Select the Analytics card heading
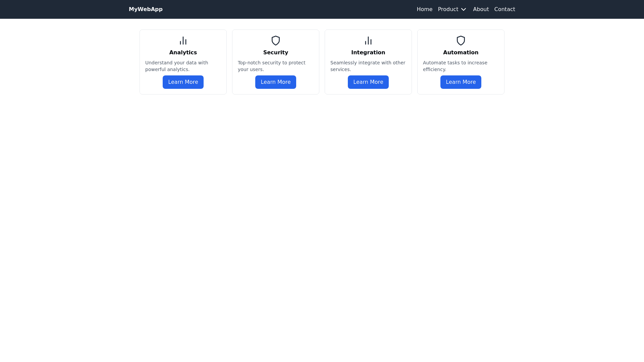Screen dimensions: 644x362 point(183,52)
